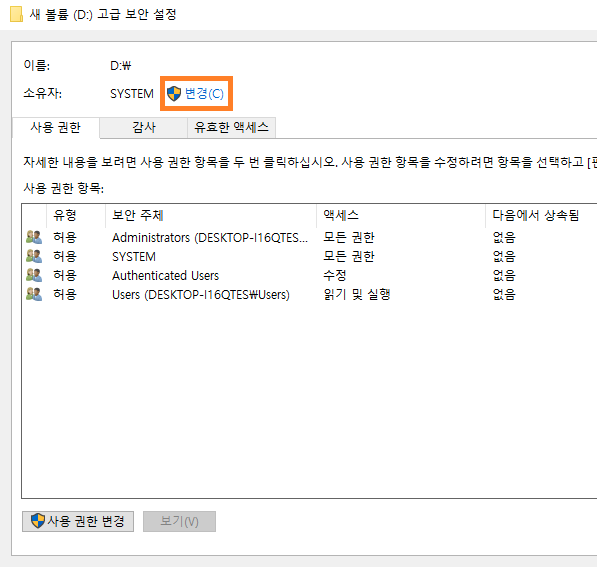Click the shield icon beside 변경(C)
The image size is (597, 567).
pyautogui.click(x=174, y=94)
